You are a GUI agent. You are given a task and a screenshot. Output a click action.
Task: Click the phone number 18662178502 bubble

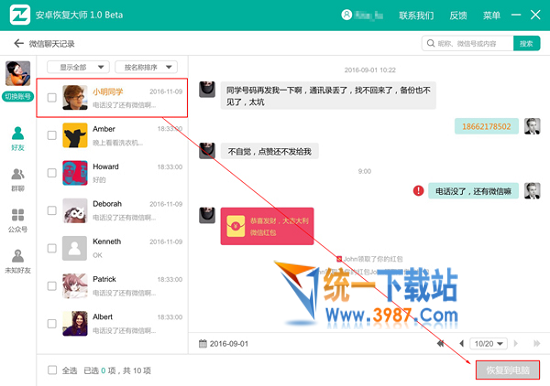[x=487, y=126]
